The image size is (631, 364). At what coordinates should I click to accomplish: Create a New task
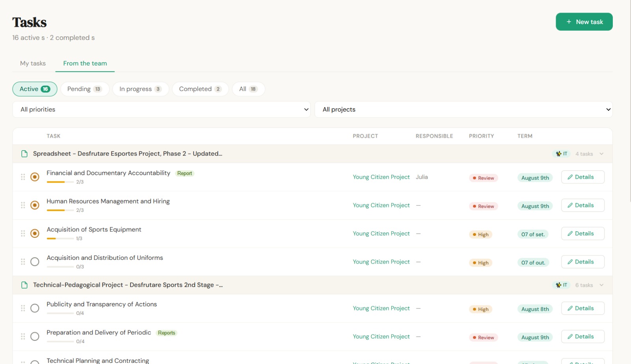click(x=584, y=22)
